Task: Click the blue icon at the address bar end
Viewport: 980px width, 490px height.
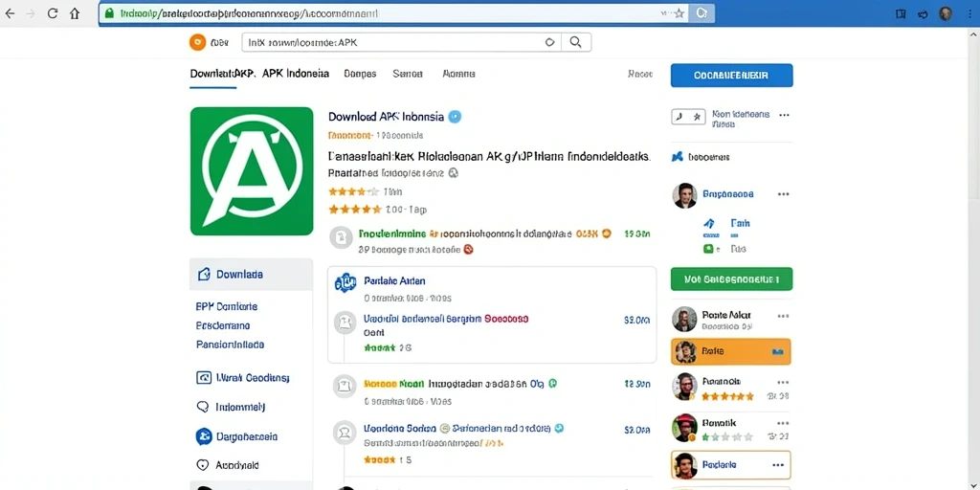Action: [x=702, y=13]
